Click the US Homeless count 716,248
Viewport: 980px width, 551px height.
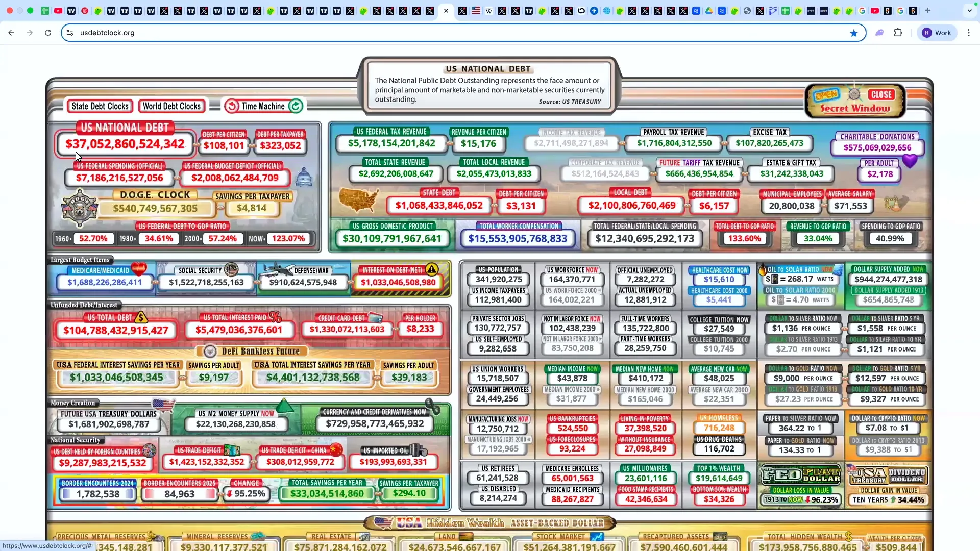[x=719, y=428]
